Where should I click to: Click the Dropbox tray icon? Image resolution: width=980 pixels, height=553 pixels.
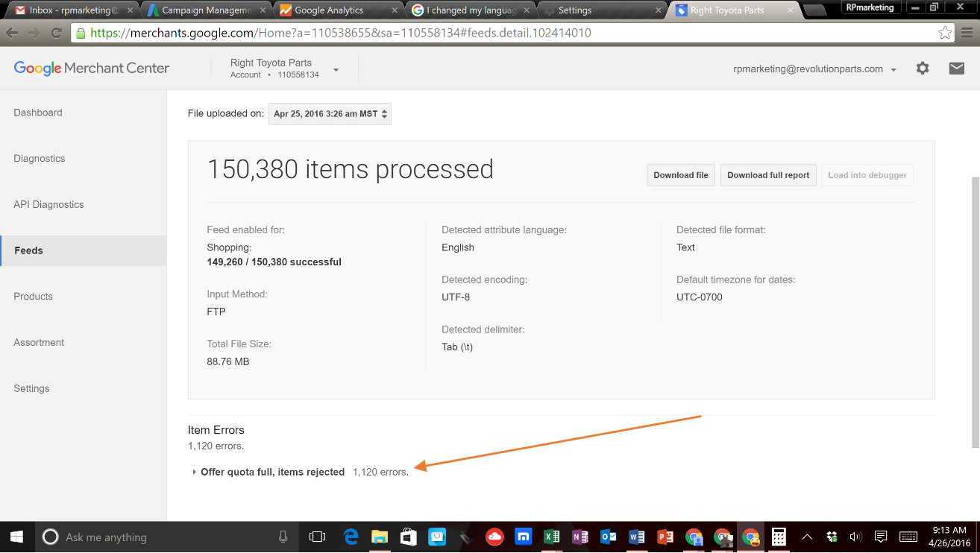pyautogui.click(x=832, y=537)
